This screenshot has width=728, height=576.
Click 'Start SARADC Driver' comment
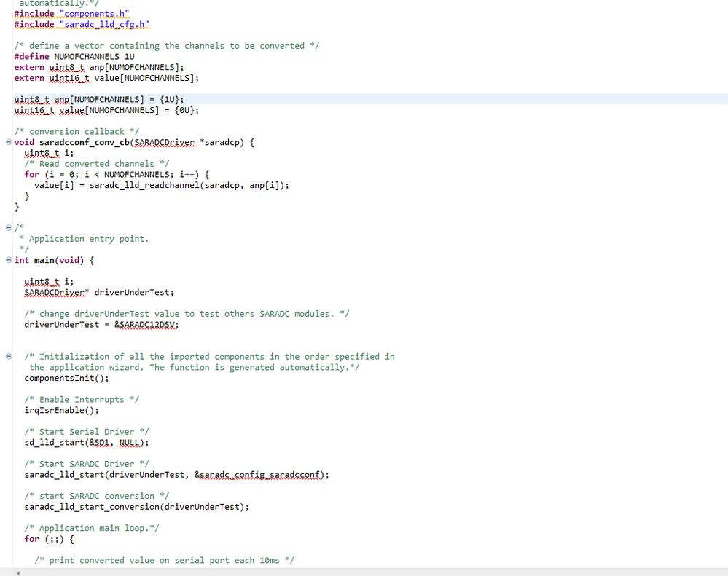[87, 464]
